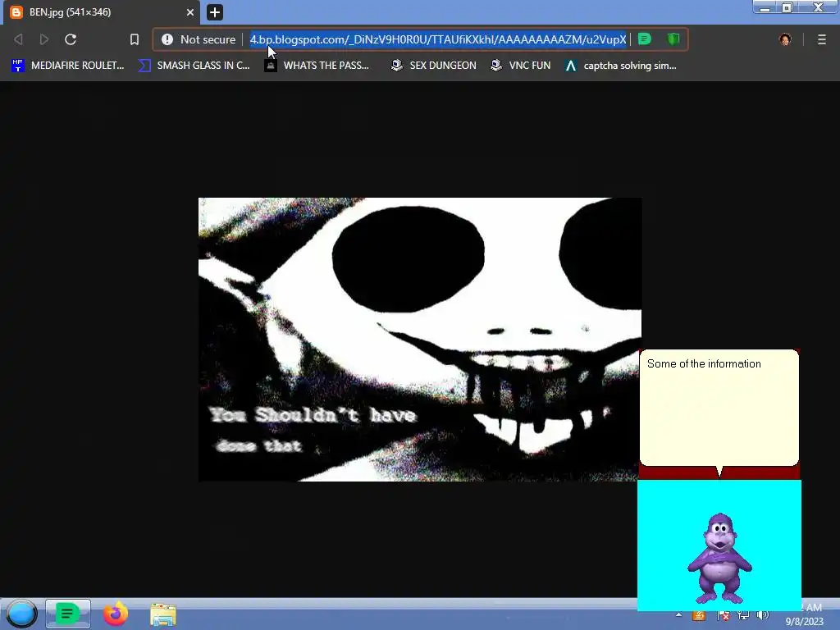Go back to the previous page
This screenshot has height=630, width=840.
point(18,39)
